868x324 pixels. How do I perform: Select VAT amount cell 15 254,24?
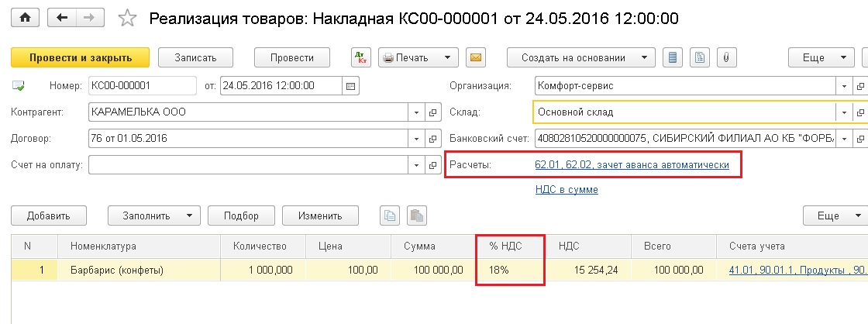(x=588, y=271)
